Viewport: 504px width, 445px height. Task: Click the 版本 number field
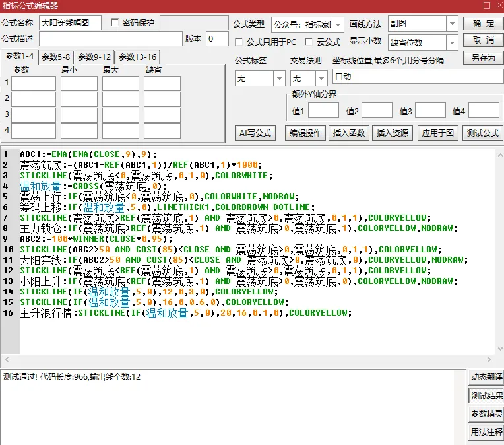(x=217, y=39)
